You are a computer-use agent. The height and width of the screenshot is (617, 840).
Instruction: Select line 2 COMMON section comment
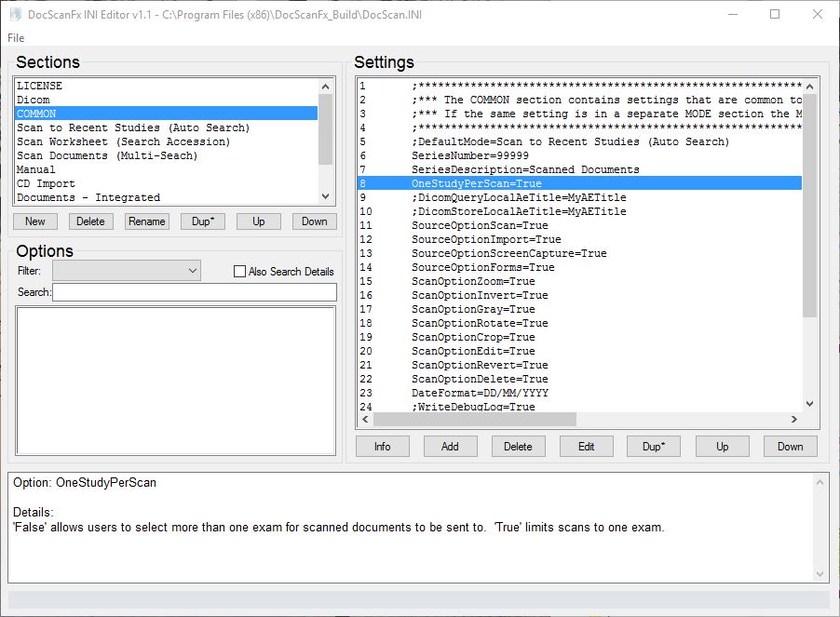[x=579, y=100]
